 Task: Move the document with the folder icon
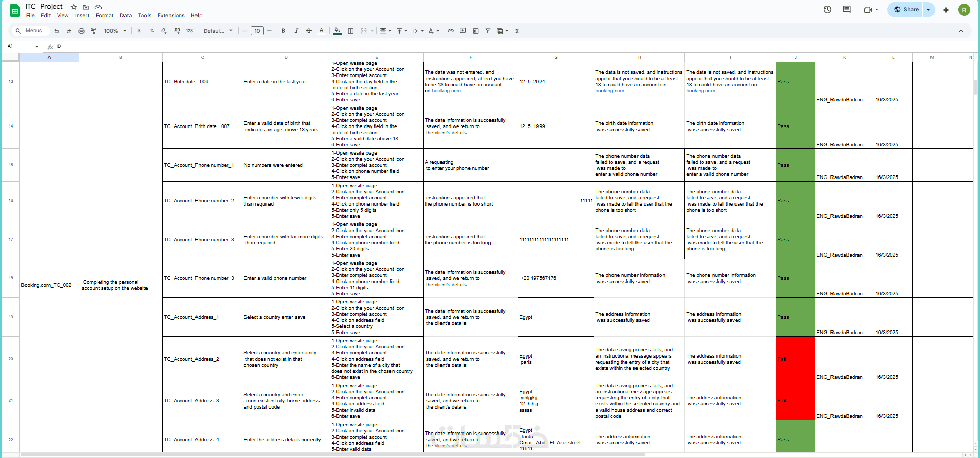[x=86, y=7]
